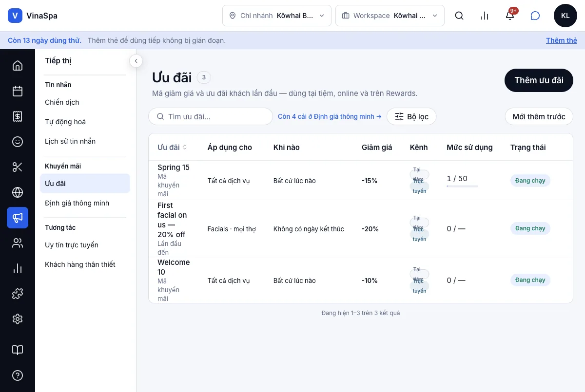Image resolution: width=585 pixels, height=392 pixels.
Task: Open the scissors services icon
Action: tap(18, 167)
